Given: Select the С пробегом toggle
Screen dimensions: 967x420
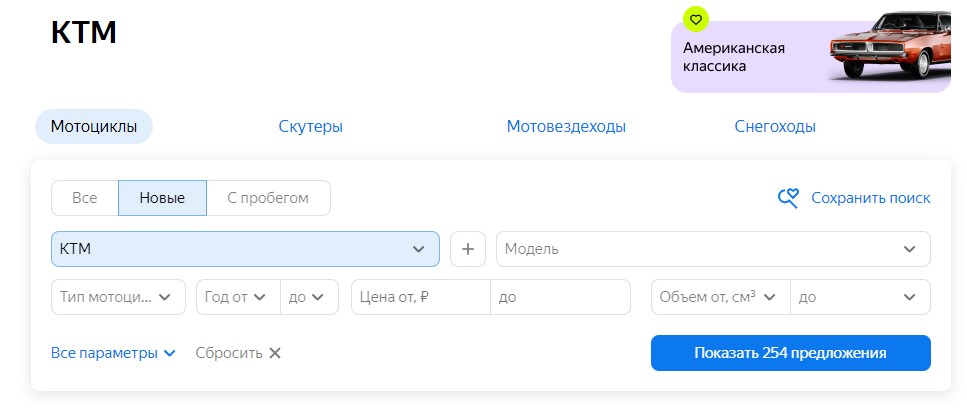Looking at the screenshot, I should 268,199.
